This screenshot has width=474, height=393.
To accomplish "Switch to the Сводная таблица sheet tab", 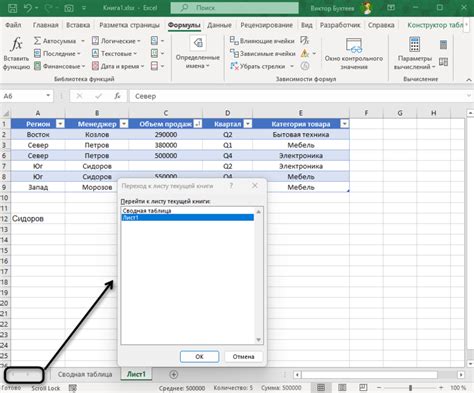I will pos(85,374).
